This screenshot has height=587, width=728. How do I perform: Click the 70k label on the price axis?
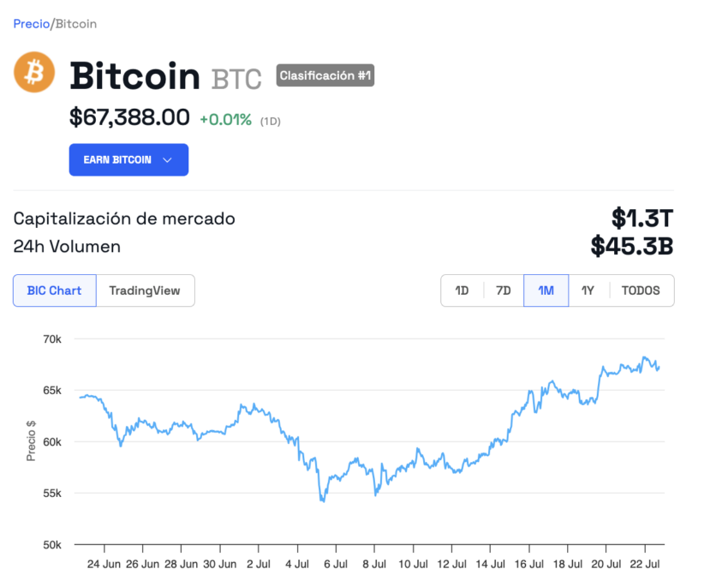(x=51, y=339)
